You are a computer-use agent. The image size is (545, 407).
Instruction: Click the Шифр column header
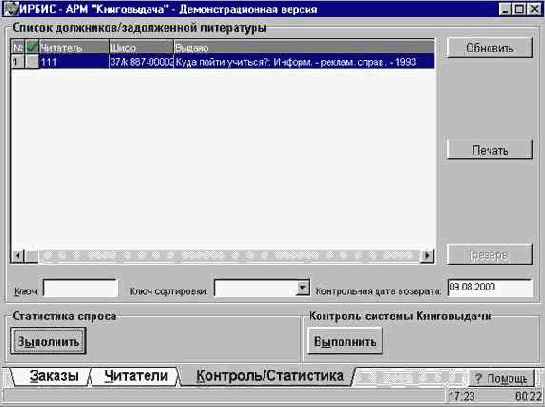click(x=141, y=47)
